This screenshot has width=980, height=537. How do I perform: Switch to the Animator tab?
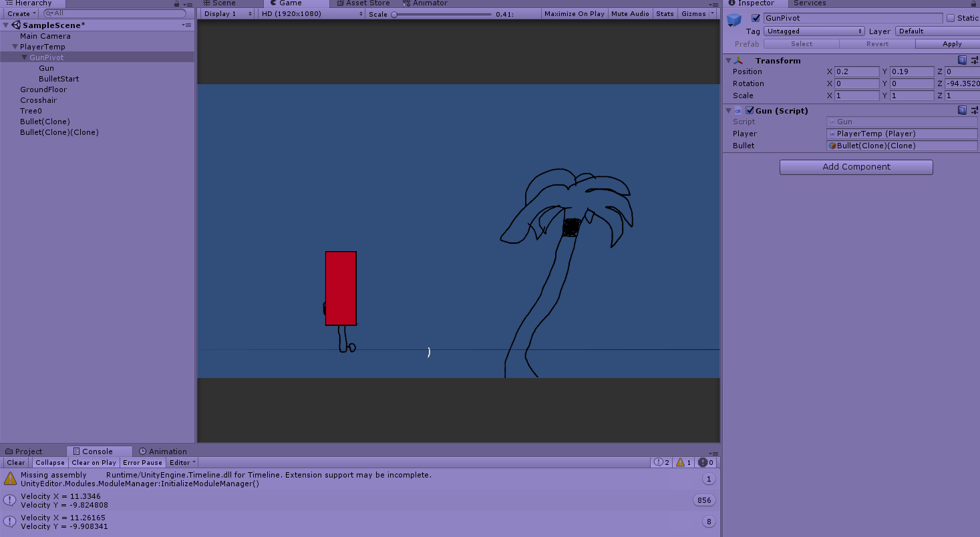tap(425, 3)
